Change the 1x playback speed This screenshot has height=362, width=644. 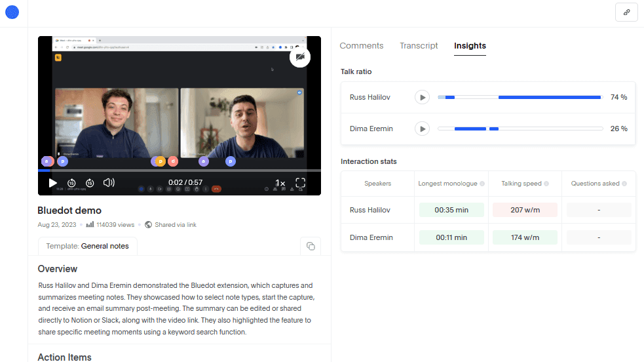pos(280,183)
